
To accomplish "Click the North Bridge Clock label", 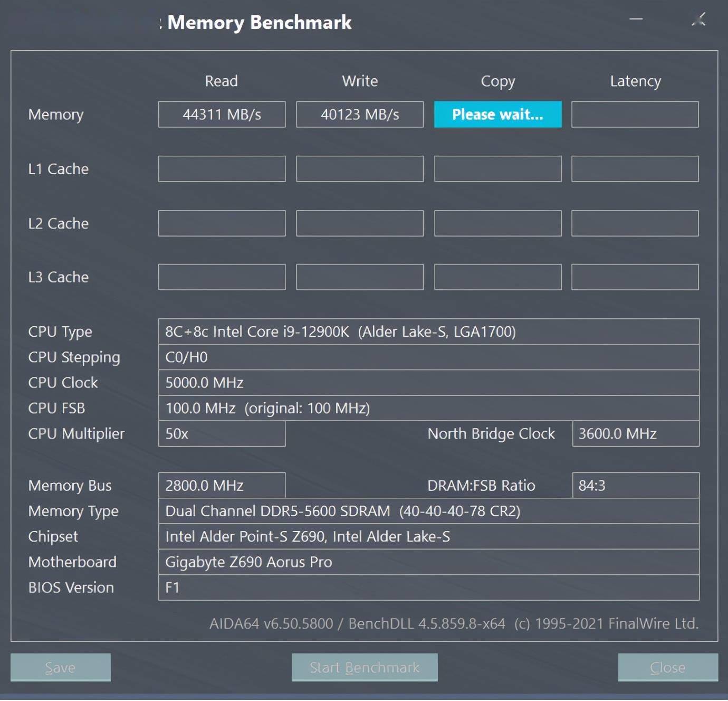I will point(491,434).
